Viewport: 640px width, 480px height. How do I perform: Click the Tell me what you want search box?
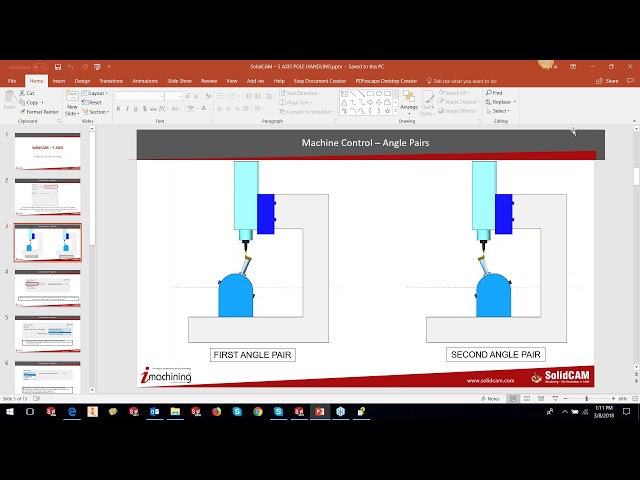pos(462,81)
